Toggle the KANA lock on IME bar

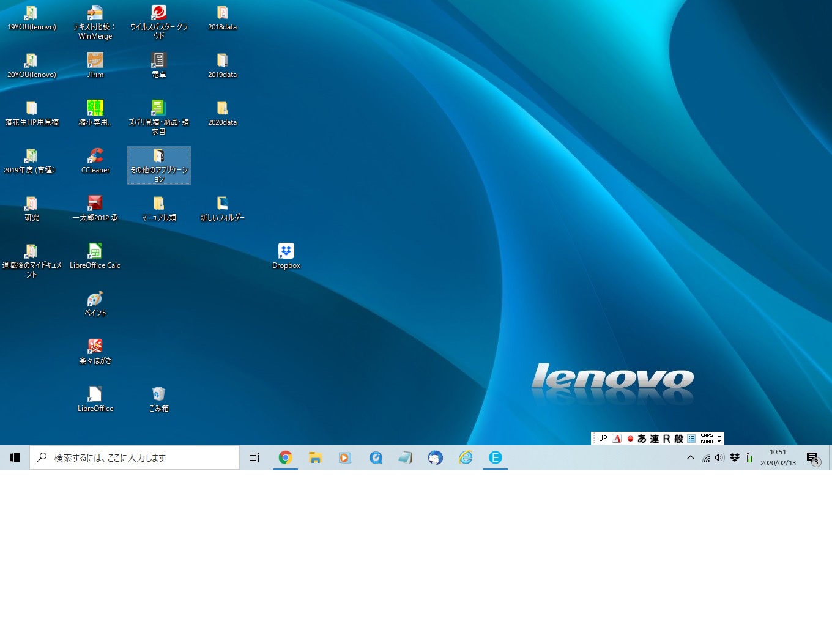coord(707,441)
